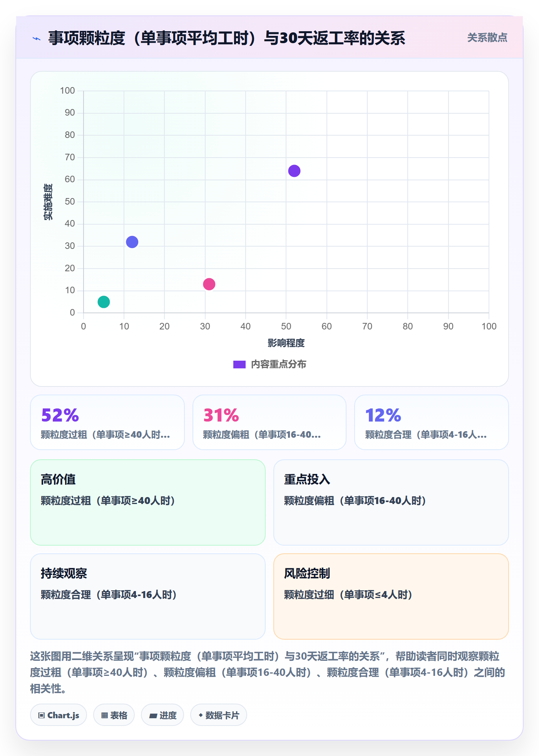Viewport: 539px width, 756px height.
Task: Select the 高价值 quadrant card
Action: coord(148,502)
